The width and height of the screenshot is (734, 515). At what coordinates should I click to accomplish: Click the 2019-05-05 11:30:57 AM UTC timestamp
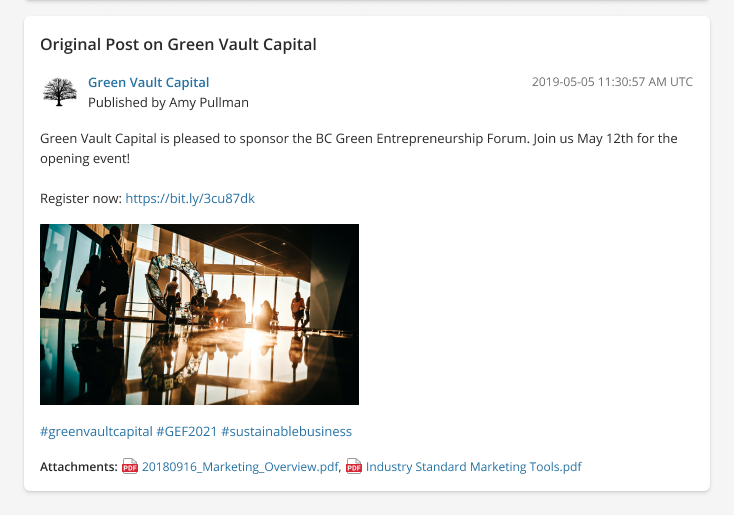[x=612, y=82]
